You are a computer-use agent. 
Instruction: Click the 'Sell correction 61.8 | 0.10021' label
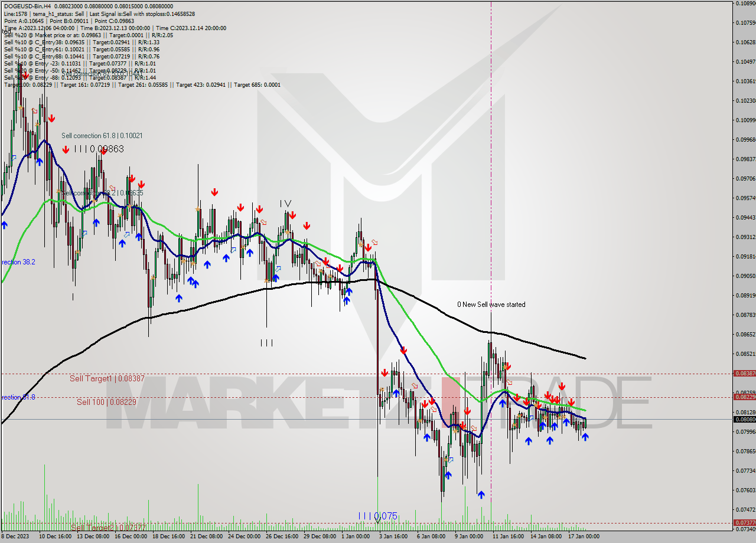pos(102,136)
